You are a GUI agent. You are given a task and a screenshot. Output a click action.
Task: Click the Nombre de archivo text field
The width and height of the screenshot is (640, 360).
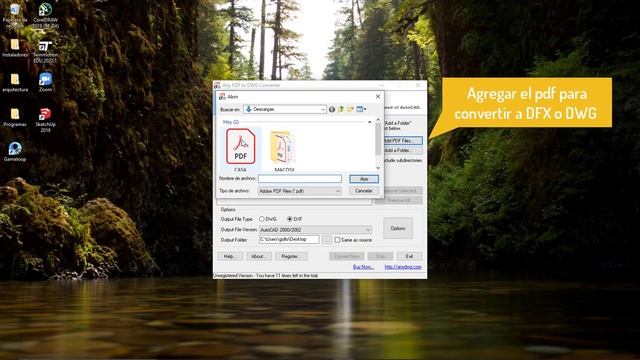pyautogui.click(x=300, y=179)
